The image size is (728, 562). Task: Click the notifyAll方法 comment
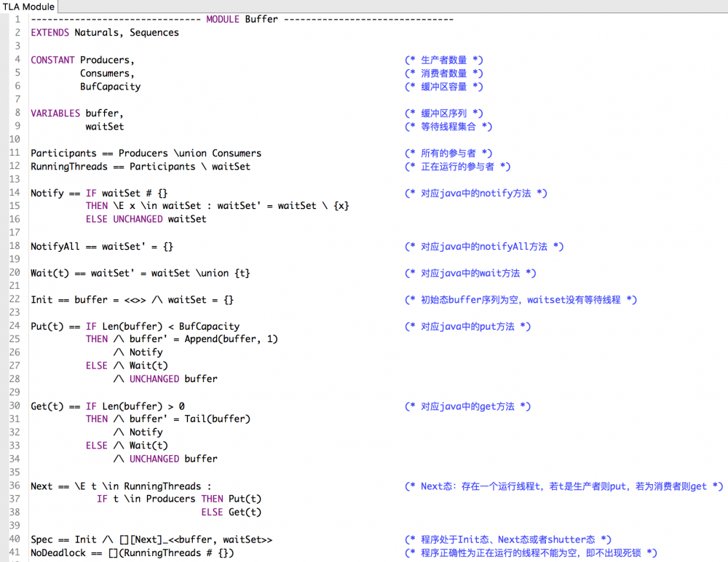tap(484, 247)
